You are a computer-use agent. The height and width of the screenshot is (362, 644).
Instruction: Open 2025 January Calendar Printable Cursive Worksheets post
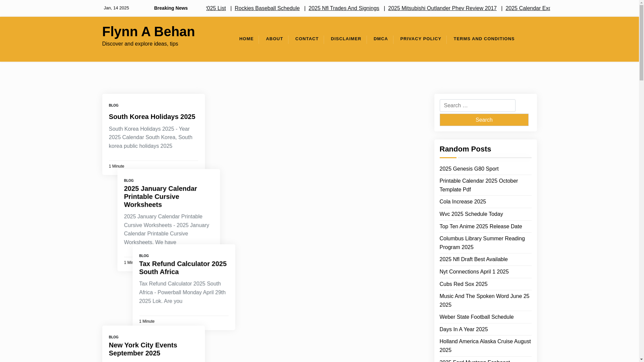point(160,196)
